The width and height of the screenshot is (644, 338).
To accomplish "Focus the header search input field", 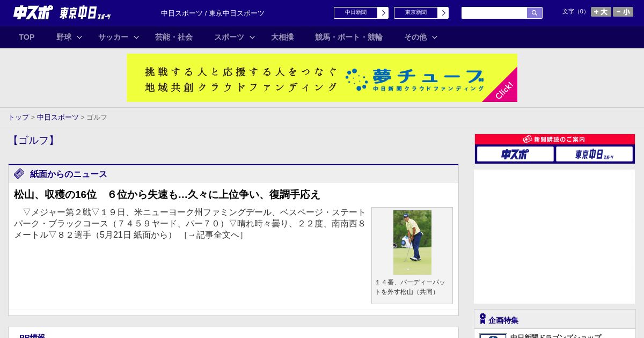I will click(x=494, y=13).
